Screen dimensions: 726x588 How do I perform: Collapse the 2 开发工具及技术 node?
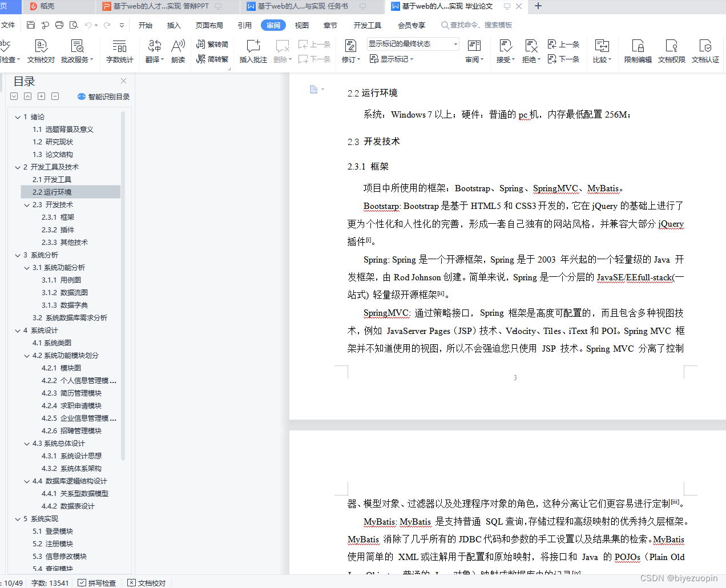coord(17,167)
